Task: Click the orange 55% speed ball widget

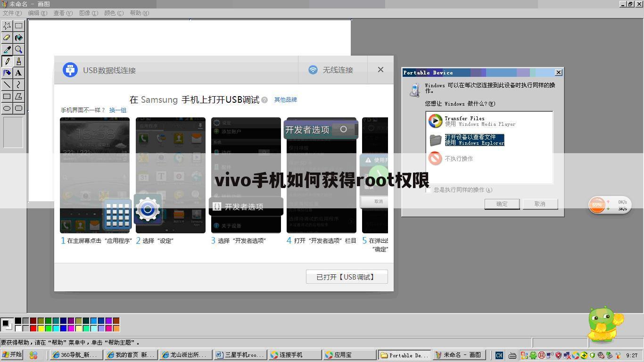Action: coord(597,205)
